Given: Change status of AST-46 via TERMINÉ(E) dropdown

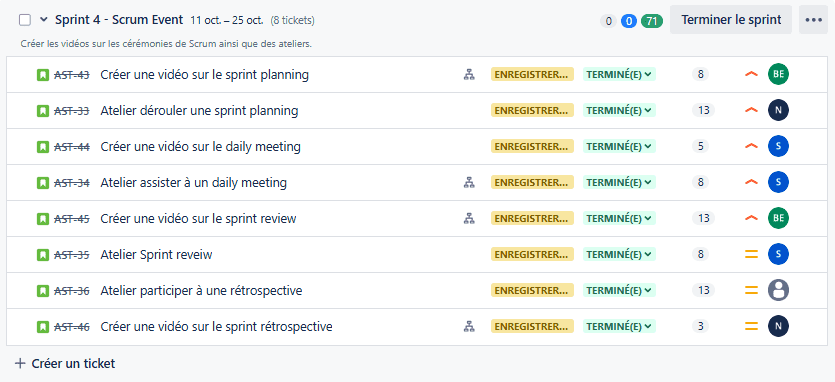Looking at the screenshot, I should coord(619,326).
